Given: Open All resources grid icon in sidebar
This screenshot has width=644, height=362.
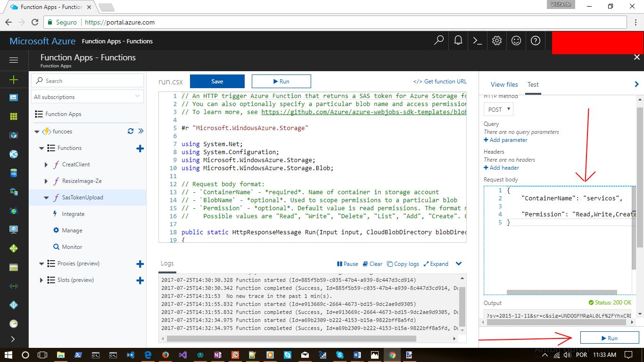Looking at the screenshot, I should pos(14,116).
